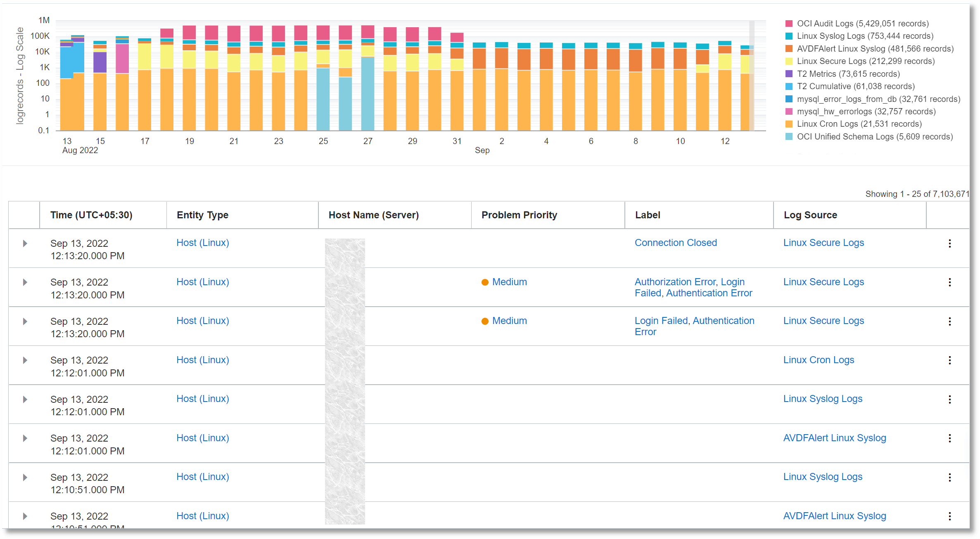Click the Linux Syslog Logs legend marker

[x=789, y=36]
